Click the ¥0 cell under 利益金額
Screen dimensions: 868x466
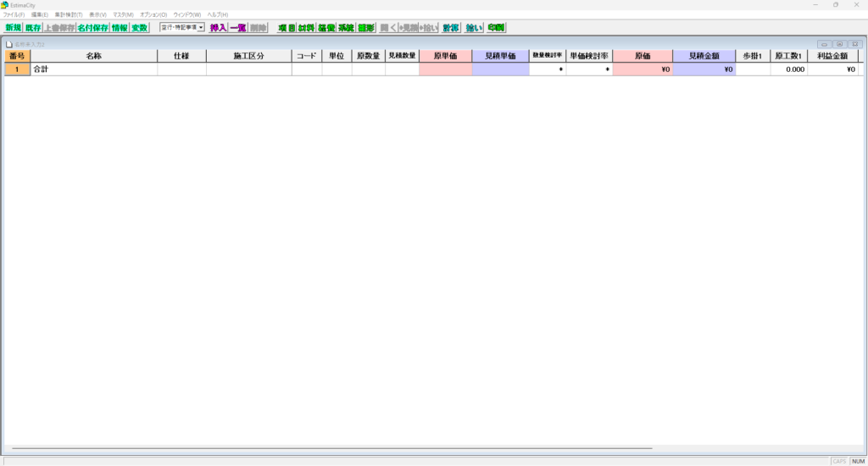[832, 69]
